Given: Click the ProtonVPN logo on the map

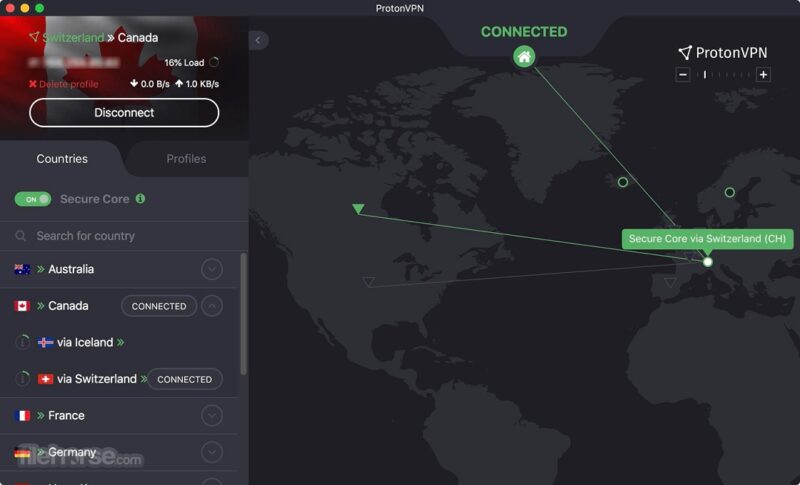Looking at the screenshot, I should point(722,53).
